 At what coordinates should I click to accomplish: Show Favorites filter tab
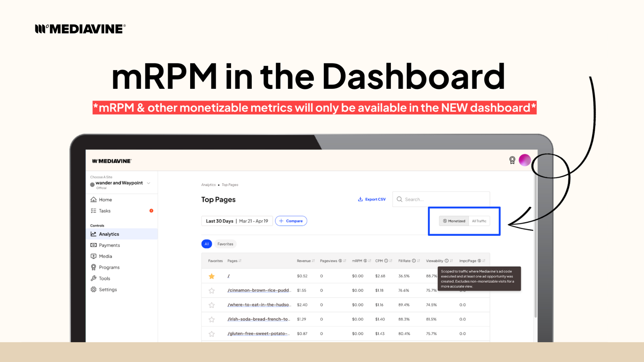click(x=225, y=244)
